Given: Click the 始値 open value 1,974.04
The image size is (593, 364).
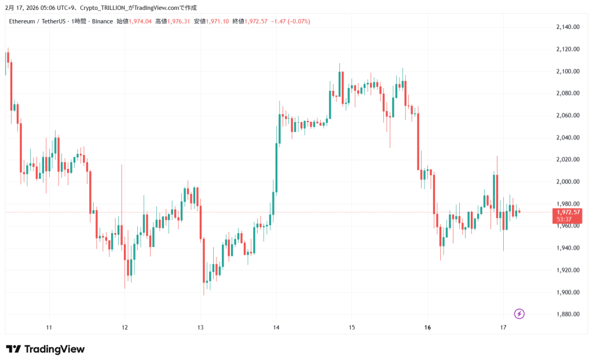Looking at the screenshot, I should (140, 21).
